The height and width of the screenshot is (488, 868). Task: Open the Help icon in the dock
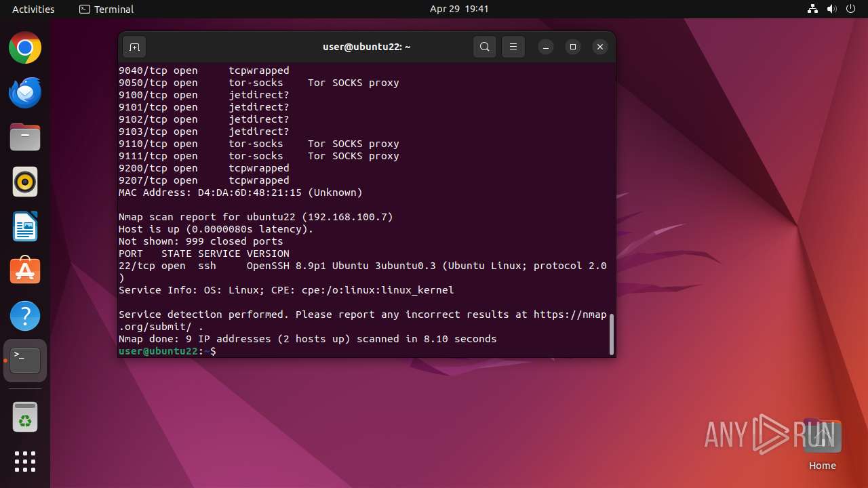click(x=25, y=317)
